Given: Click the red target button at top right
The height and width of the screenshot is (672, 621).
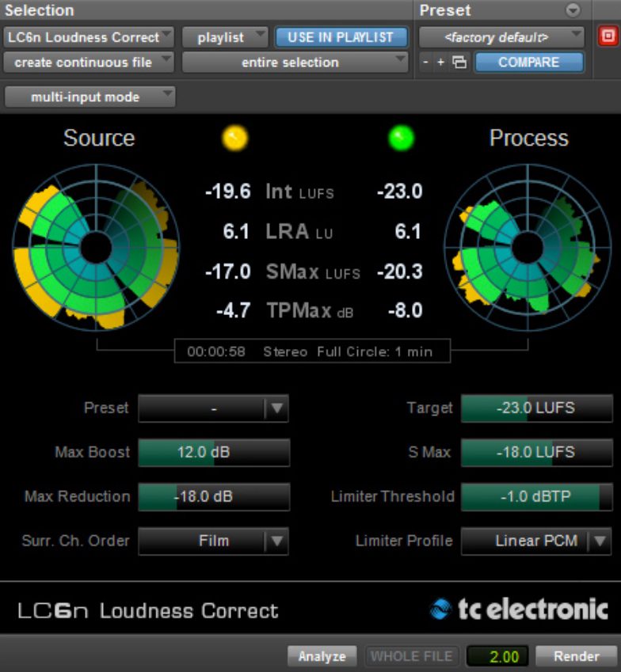Looking at the screenshot, I should (x=608, y=37).
